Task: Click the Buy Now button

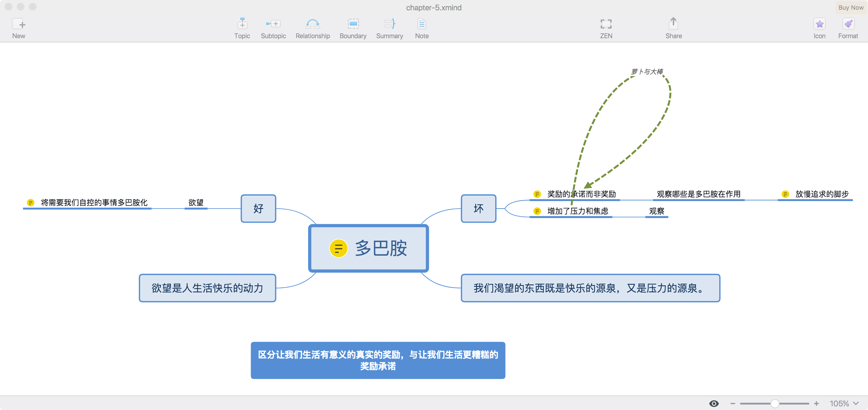Action: [x=850, y=7]
